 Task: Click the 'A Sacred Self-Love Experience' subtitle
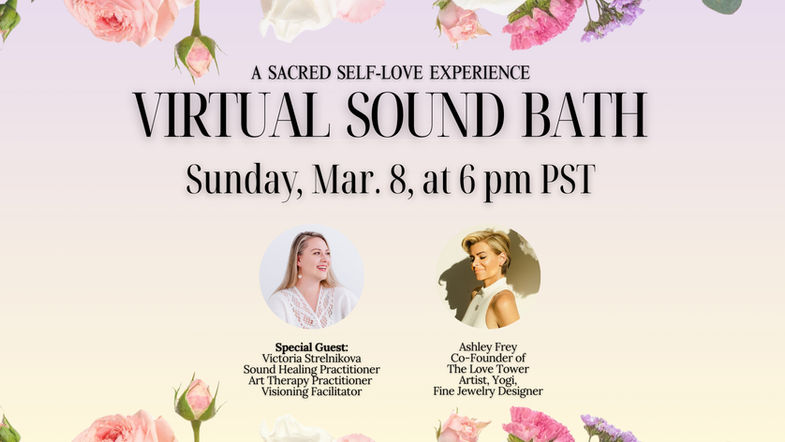[x=390, y=73]
